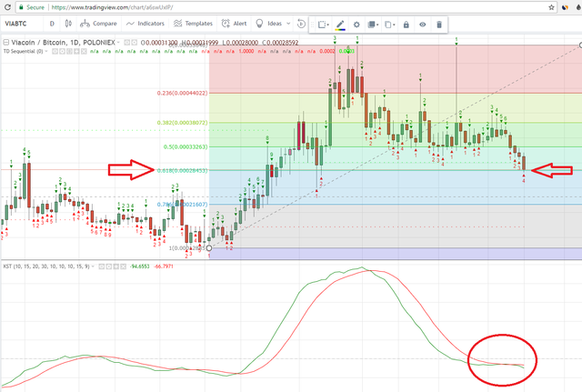Image resolution: width=582 pixels, height=392 pixels.
Task: Click the 0.618(0.00028453) Fibonacci level label
Action: point(182,171)
